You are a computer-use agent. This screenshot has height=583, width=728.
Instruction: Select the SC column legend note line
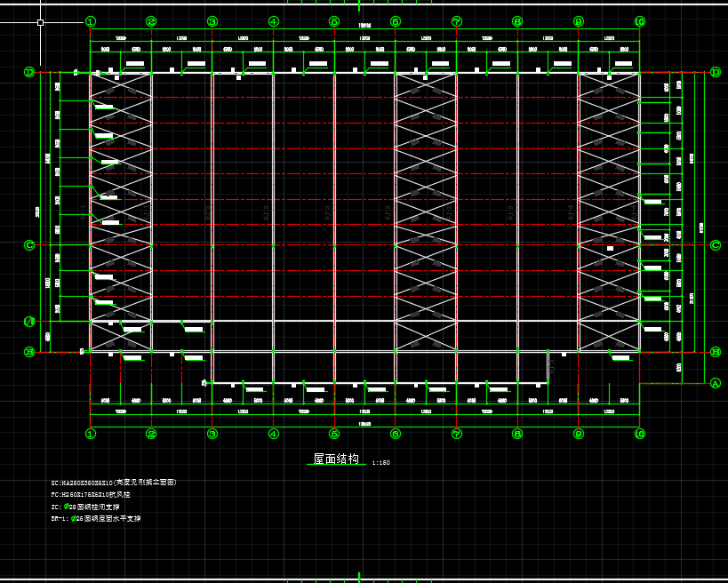click(113, 482)
